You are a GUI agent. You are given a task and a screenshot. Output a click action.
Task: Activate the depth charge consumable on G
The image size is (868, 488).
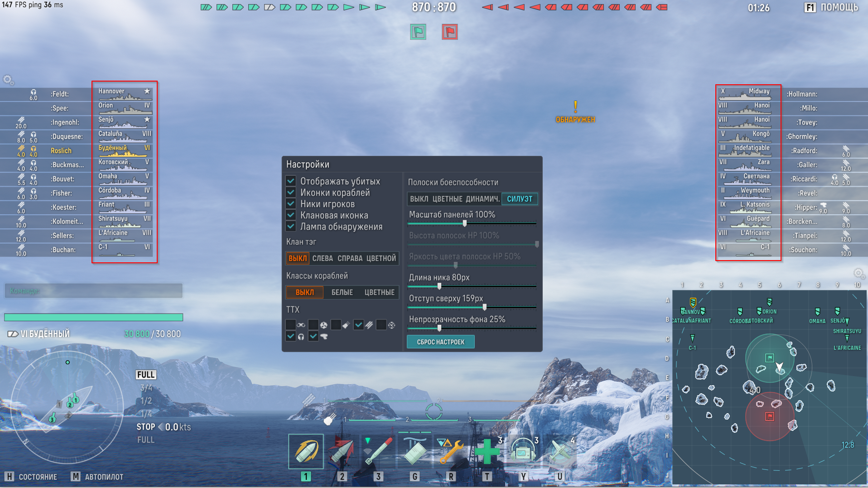click(414, 451)
